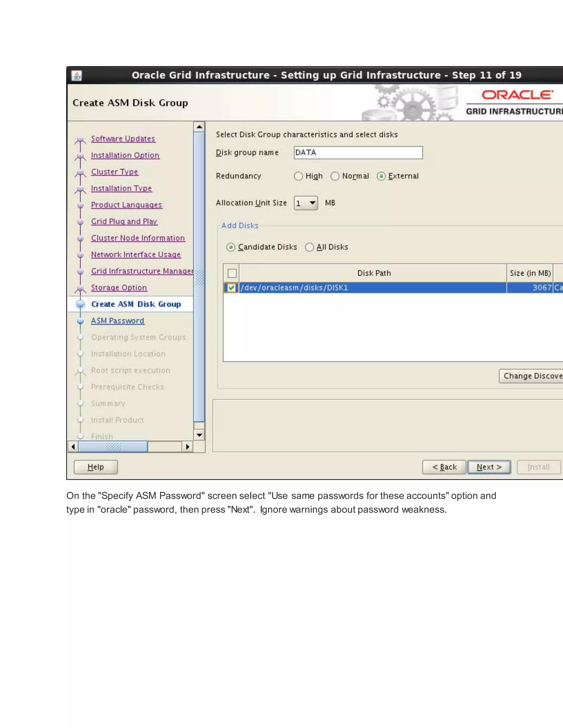This screenshot has width=563, height=728.
Task: Click the sidebar scroll-left arrow
Action: coord(73,447)
